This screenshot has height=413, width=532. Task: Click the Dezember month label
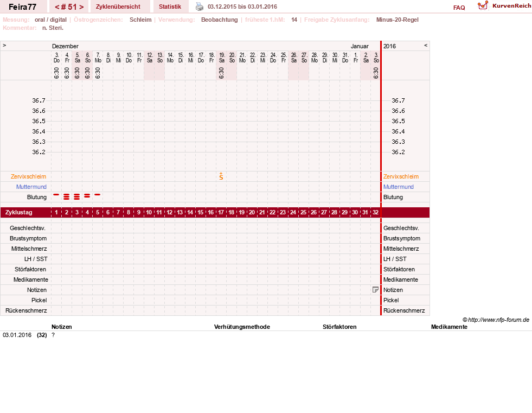point(65,46)
